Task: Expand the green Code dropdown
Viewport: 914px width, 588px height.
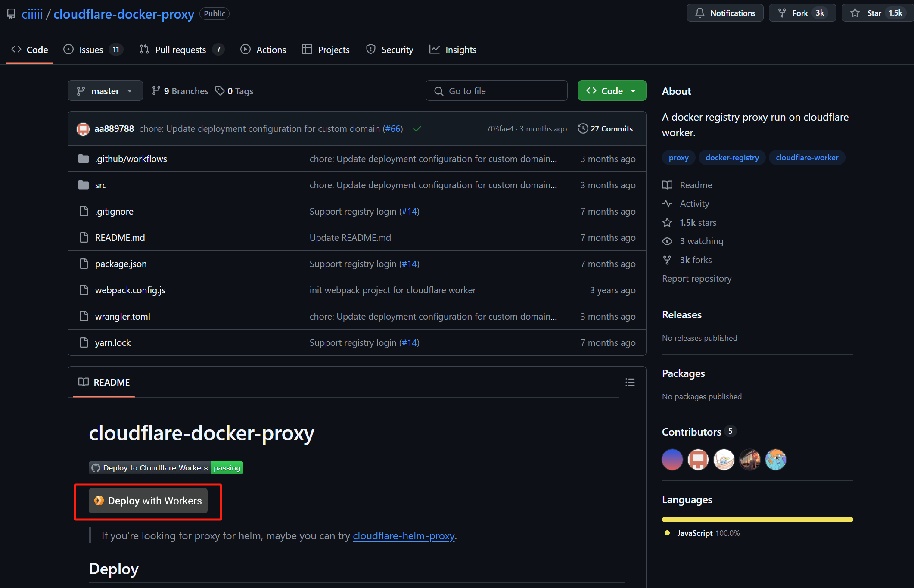Action: tap(612, 91)
